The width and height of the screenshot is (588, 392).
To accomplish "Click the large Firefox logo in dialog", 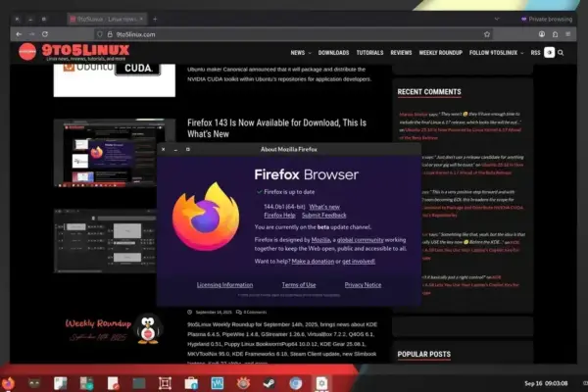I will 206,217.
